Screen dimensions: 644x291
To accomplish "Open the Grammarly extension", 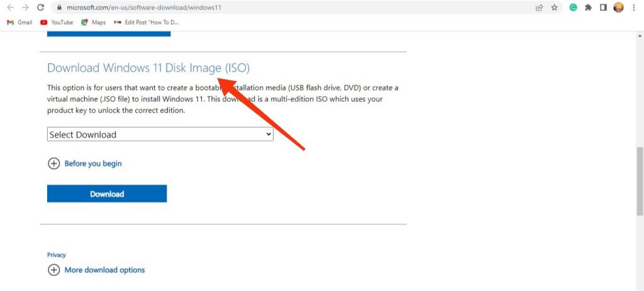I will [573, 8].
